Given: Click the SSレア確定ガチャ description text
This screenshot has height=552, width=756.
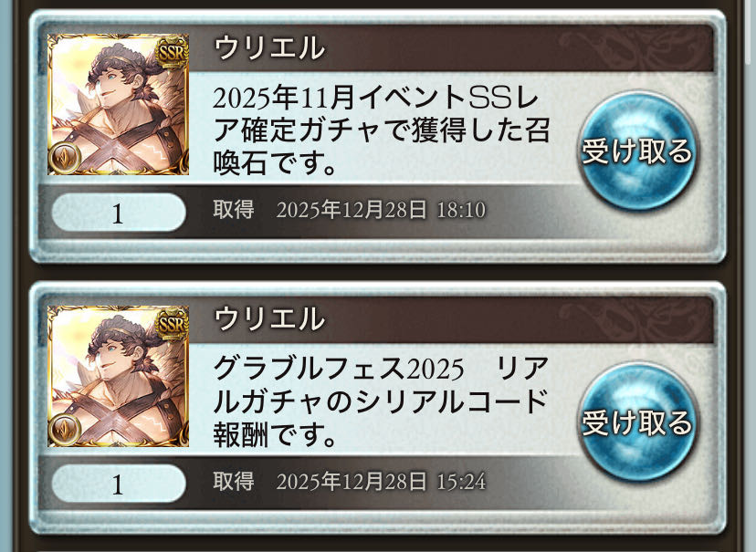Looking at the screenshot, I should 381,130.
